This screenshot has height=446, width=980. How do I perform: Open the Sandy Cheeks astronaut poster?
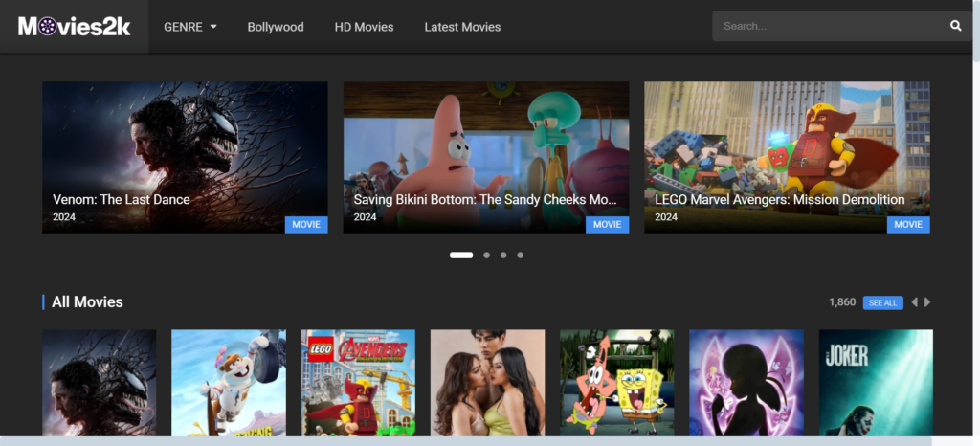point(229,383)
